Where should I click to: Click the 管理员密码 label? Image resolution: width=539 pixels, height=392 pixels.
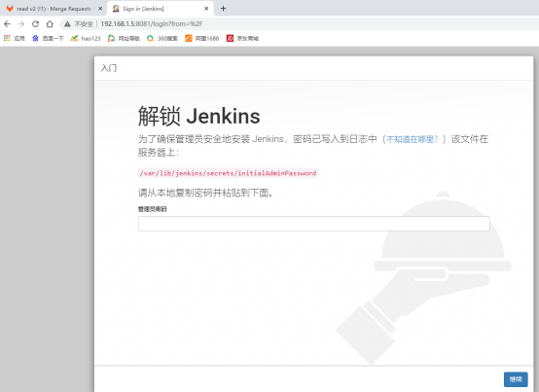click(153, 209)
